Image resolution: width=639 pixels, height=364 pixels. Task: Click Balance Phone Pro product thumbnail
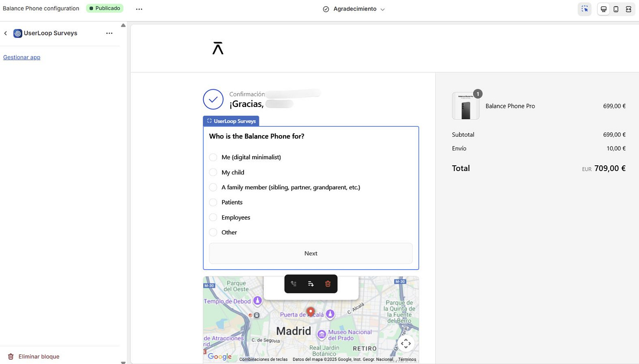[466, 106]
